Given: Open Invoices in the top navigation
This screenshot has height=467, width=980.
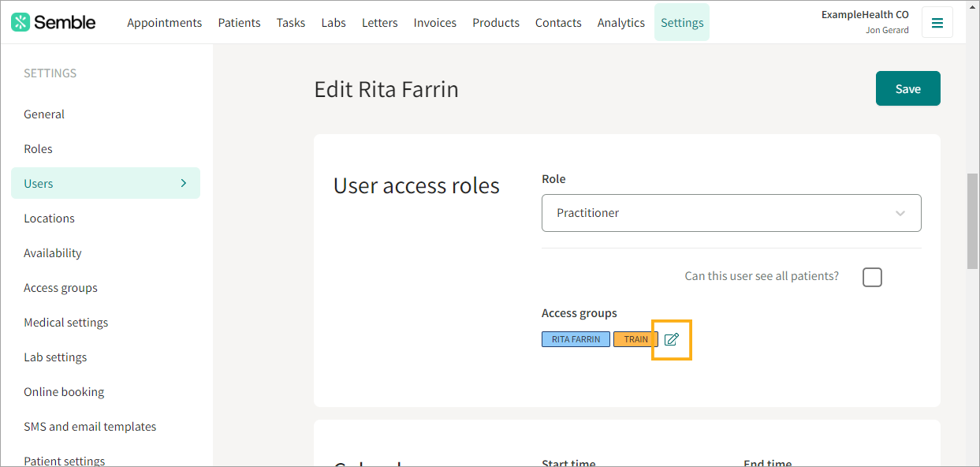Looking at the screenshot, I should [435, 23].
